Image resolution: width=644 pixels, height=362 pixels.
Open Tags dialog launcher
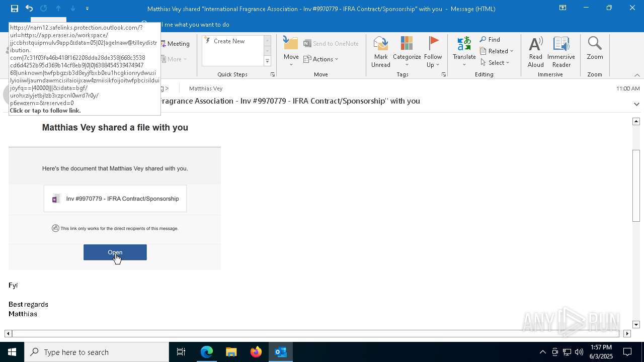tap(444, 74)
